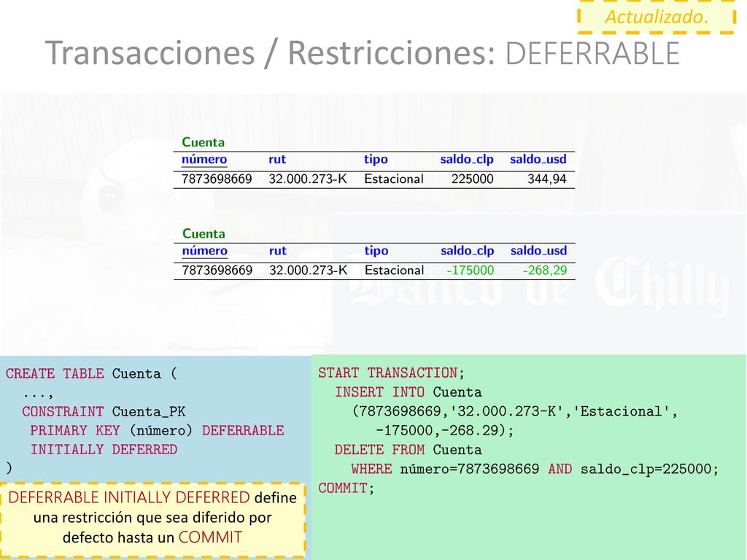Click 'saldo_clp' header in the first table
The image size is (747, 560).
coord(466,159)
